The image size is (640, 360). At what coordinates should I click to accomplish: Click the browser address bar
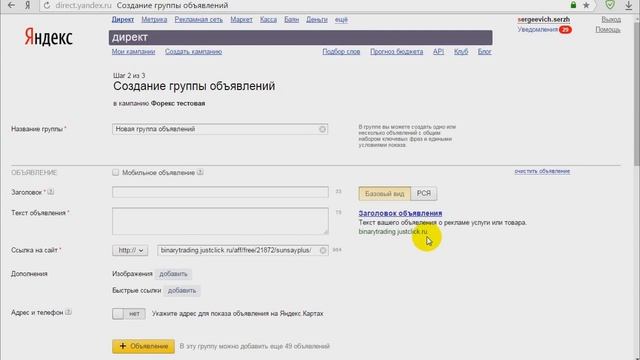coord(302,5)
